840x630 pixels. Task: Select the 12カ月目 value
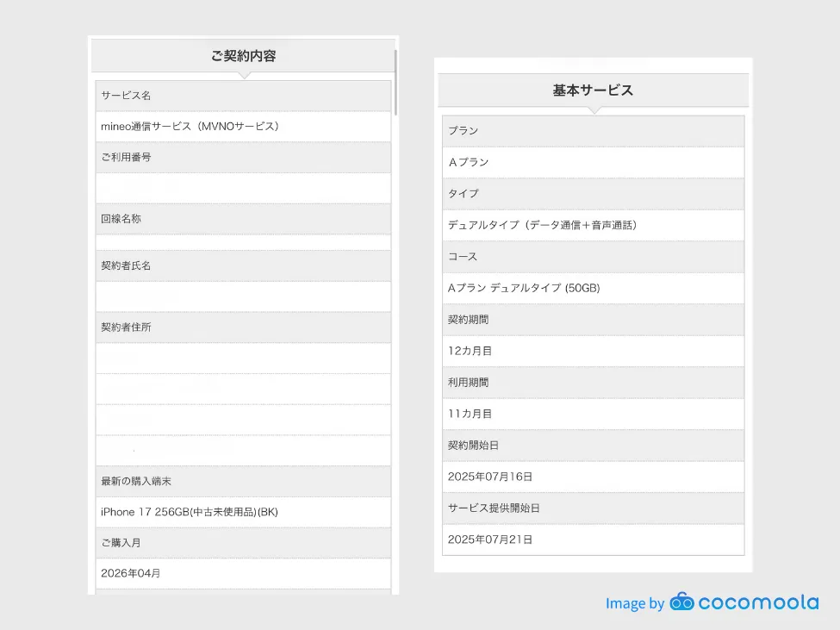(470, 351)
